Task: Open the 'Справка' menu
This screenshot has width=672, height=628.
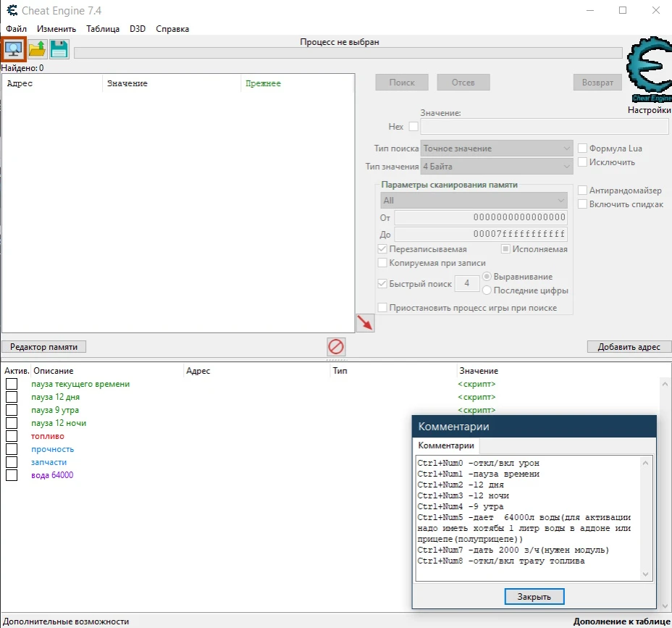Action: 172,29
